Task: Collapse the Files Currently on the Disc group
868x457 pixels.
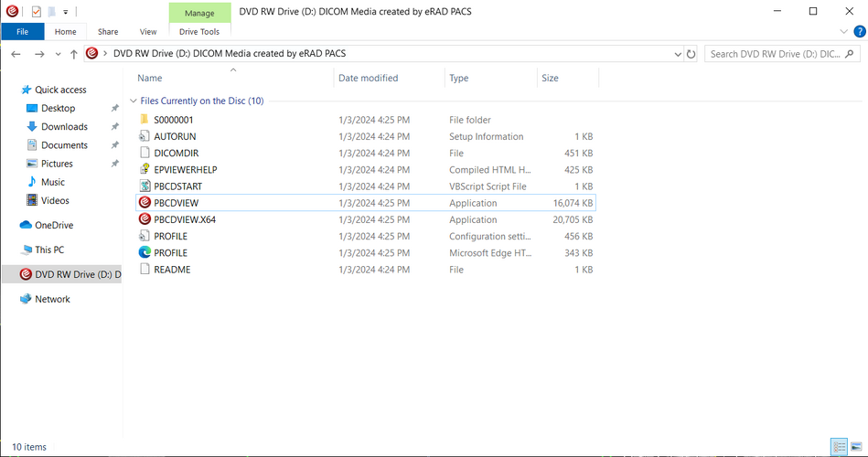Action: 134,101
